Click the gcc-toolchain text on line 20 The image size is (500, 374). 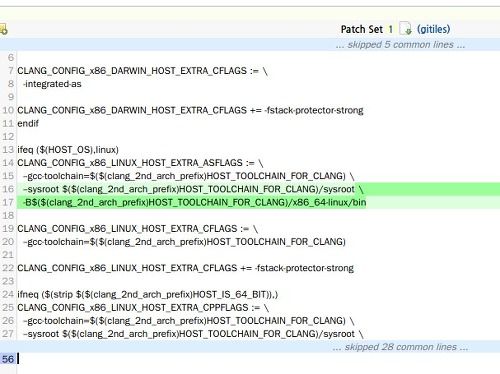click(x=184, y=242)
